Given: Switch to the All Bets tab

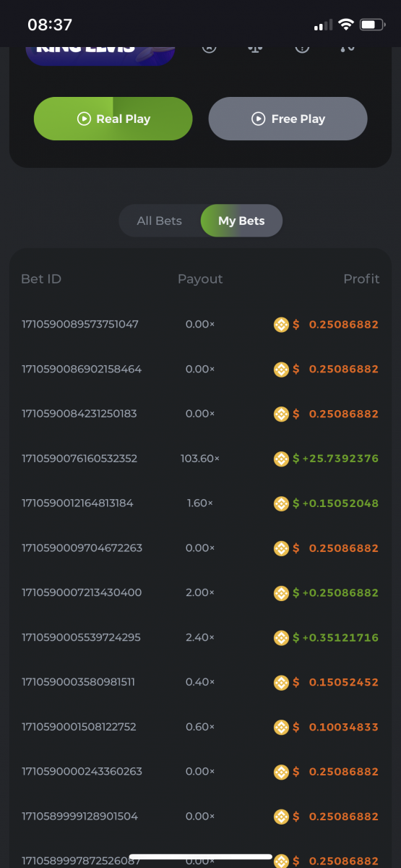Looking at the screenshot, I should (x=160, y=221).
